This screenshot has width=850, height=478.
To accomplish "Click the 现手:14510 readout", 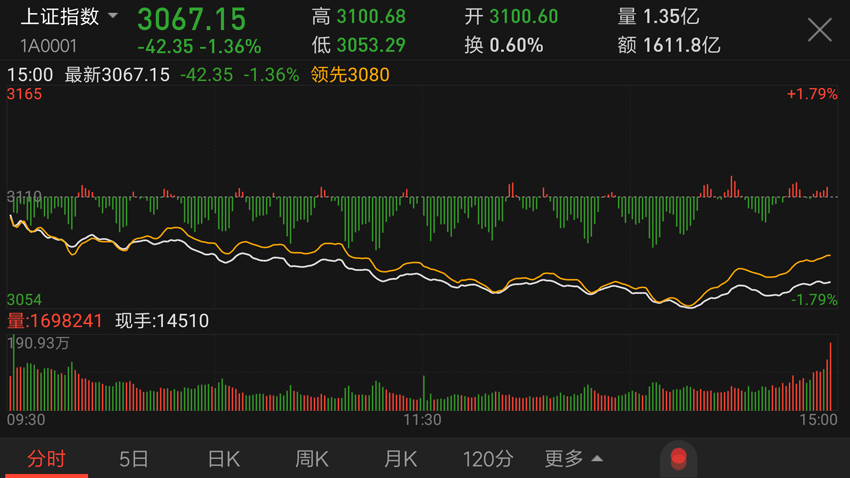I will [x=162, y=321].
